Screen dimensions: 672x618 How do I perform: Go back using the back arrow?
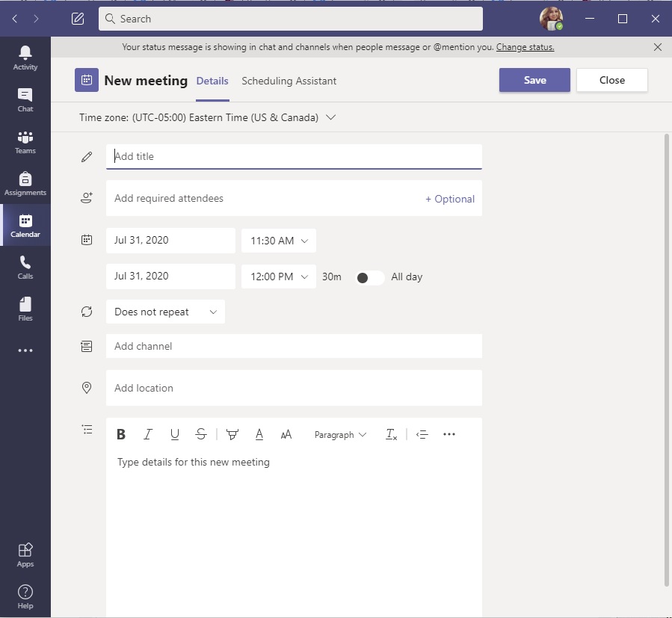pyautogui.click(x=15, y=19)
